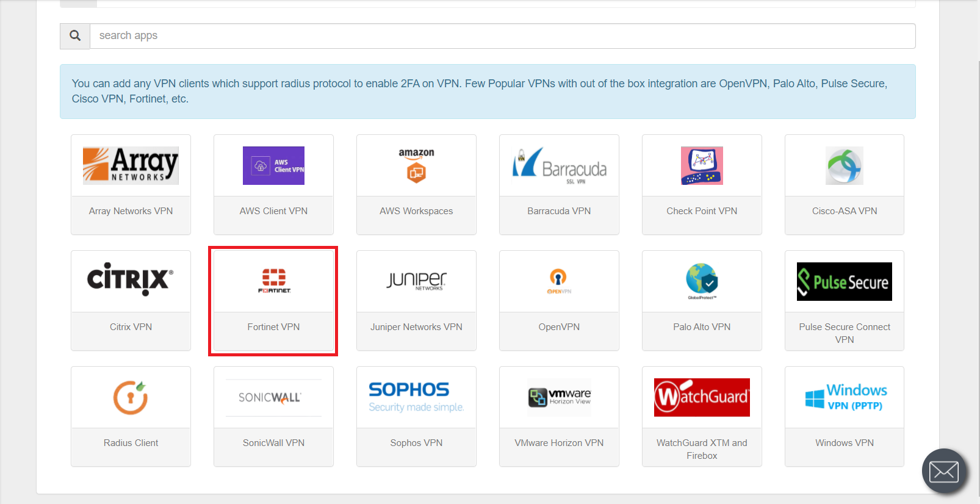The height and width of the screenshot is (504, 980).
Task: Click the Windows VPN (PPTP) logo
Action: point(845,397)
